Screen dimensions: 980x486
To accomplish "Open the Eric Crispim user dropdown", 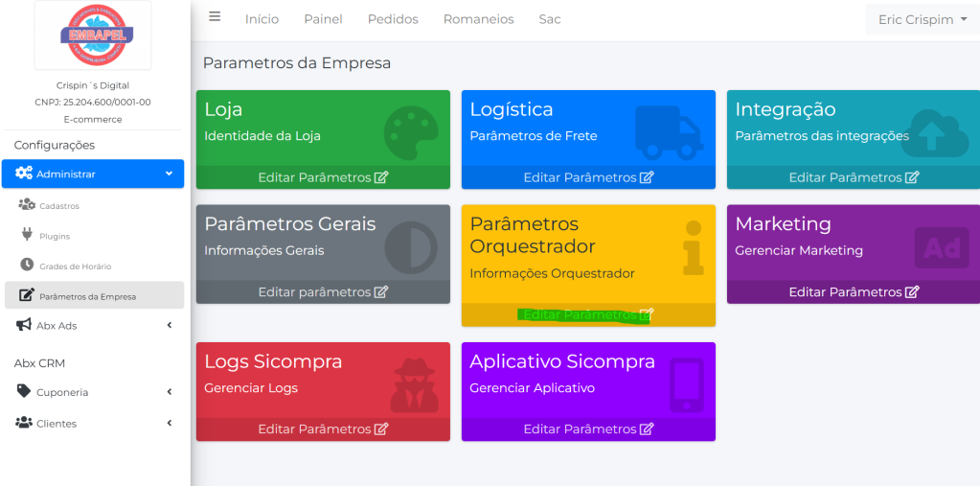I will 922,19.
